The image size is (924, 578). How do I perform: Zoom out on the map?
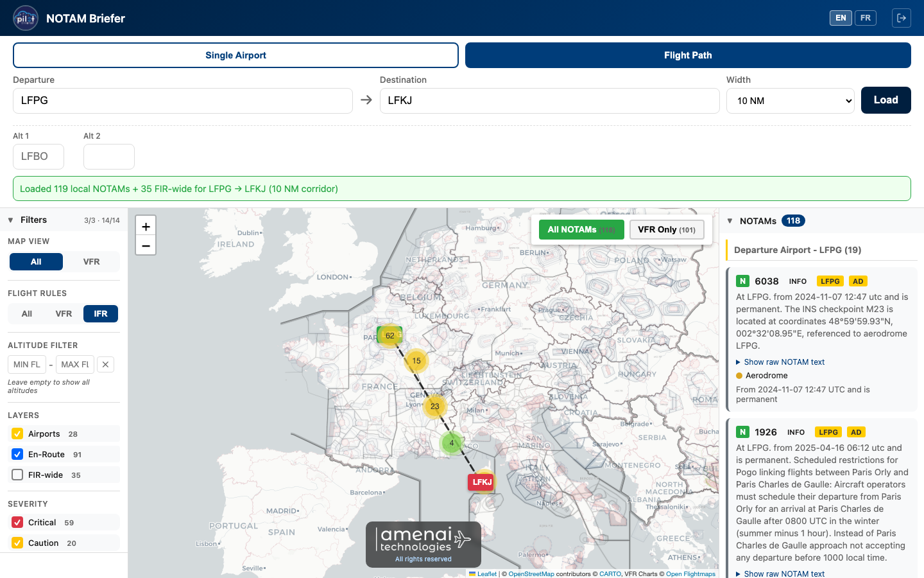coord(146,245)
